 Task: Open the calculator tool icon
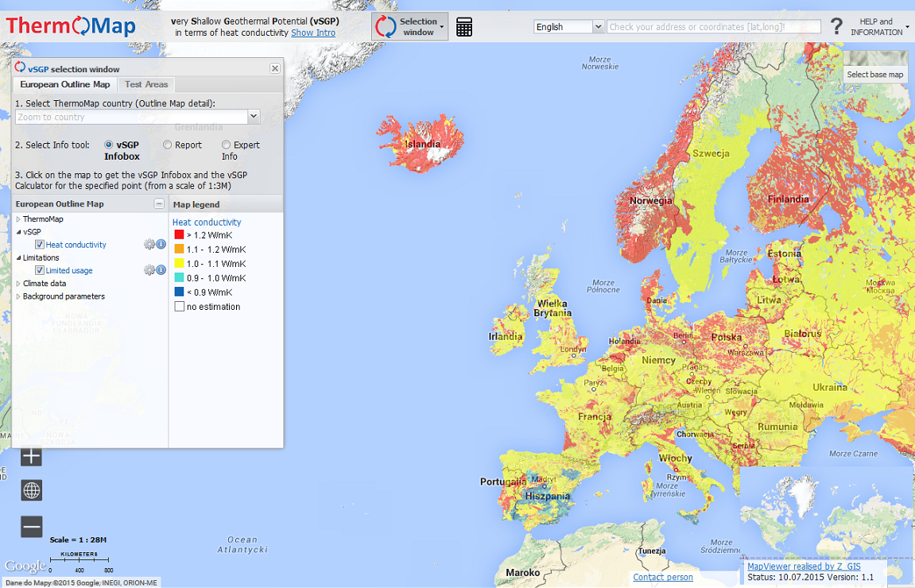tap(464, 27)
